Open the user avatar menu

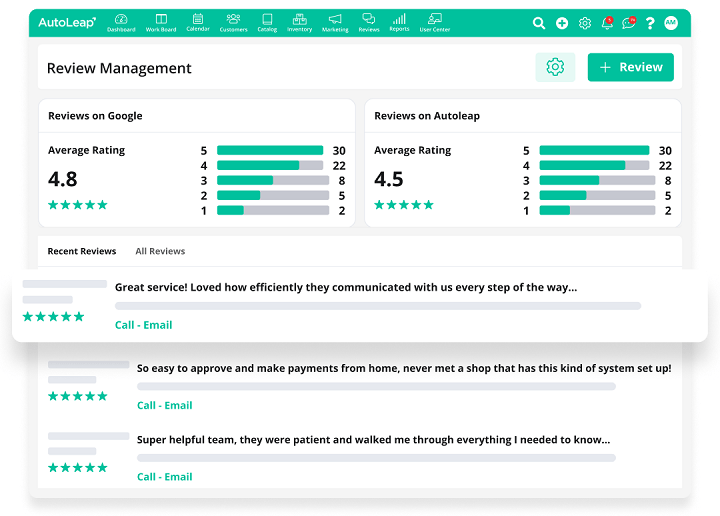671,23
